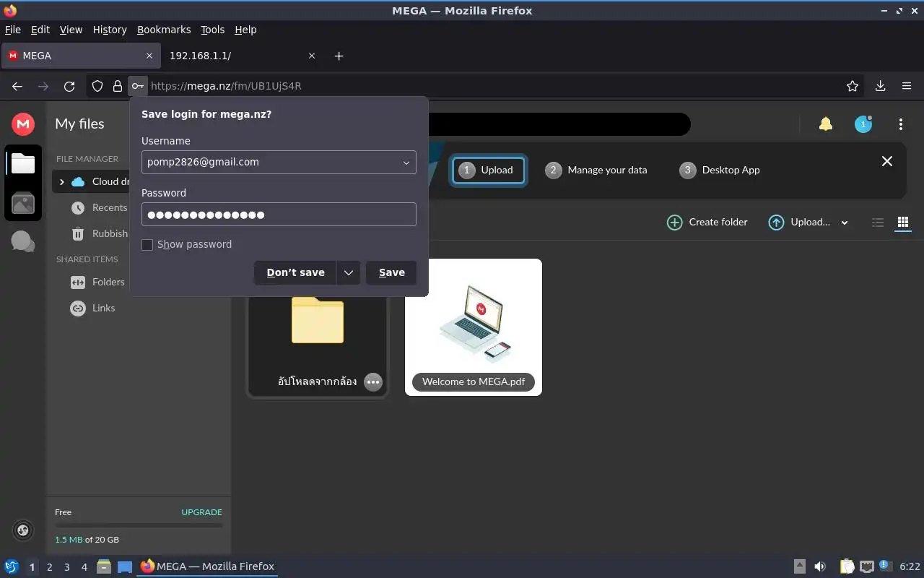Image resolution: width=924 pixels, height=578 pixels.
Task: Open the Chat bubbles icon
Action: point(23,241)
